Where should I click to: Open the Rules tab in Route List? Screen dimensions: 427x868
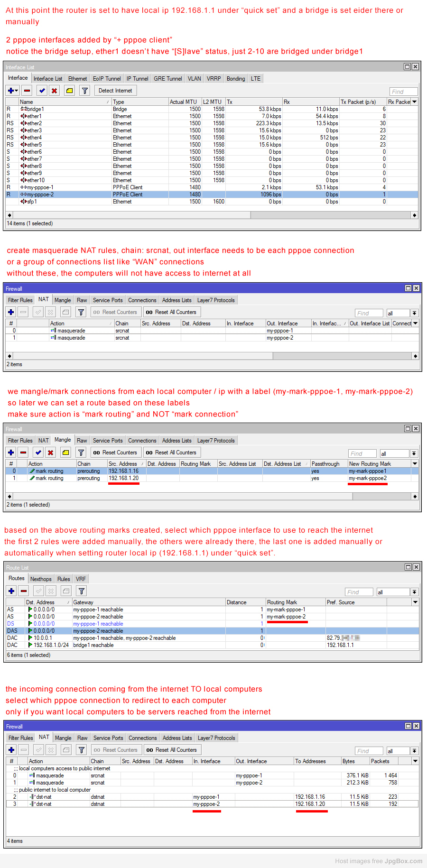click(64, 579)
